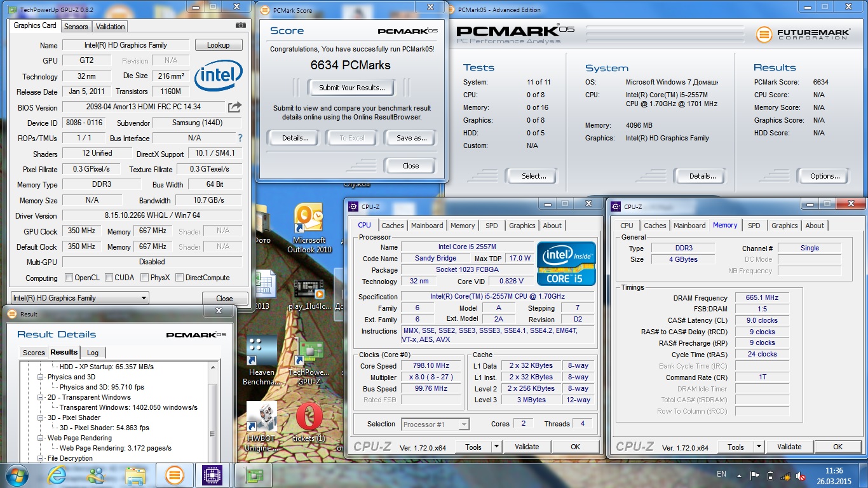Click the GPU Name field Intel(R) HD Graphics Family
Image resolution: width=868 pixels, height=488 pixels.
125,45
